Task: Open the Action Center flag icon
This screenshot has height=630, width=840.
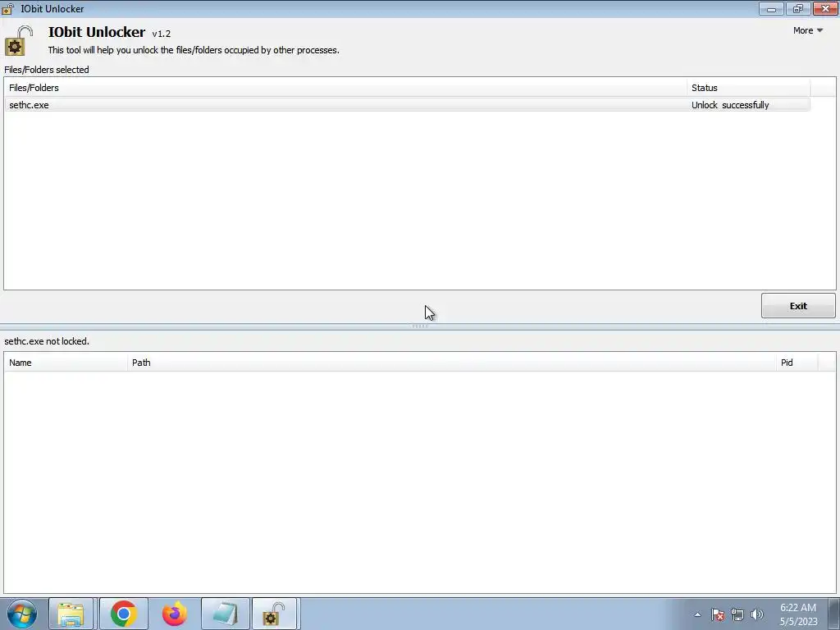Action: click(718, 614)
